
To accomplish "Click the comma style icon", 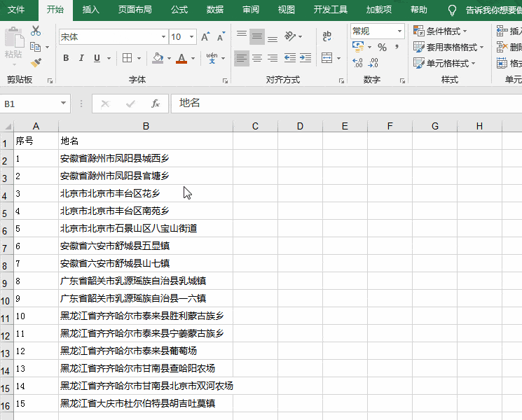I will tap(397, 47).
